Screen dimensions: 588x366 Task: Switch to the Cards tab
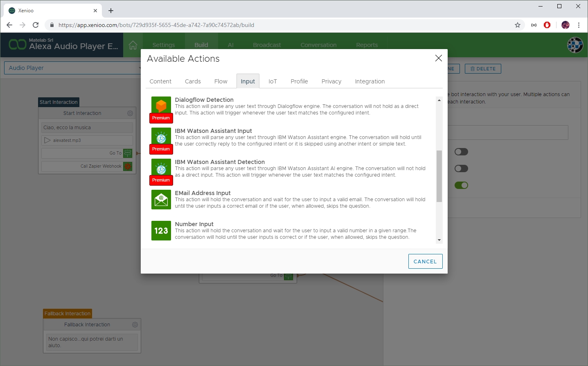tap(193, 81)
